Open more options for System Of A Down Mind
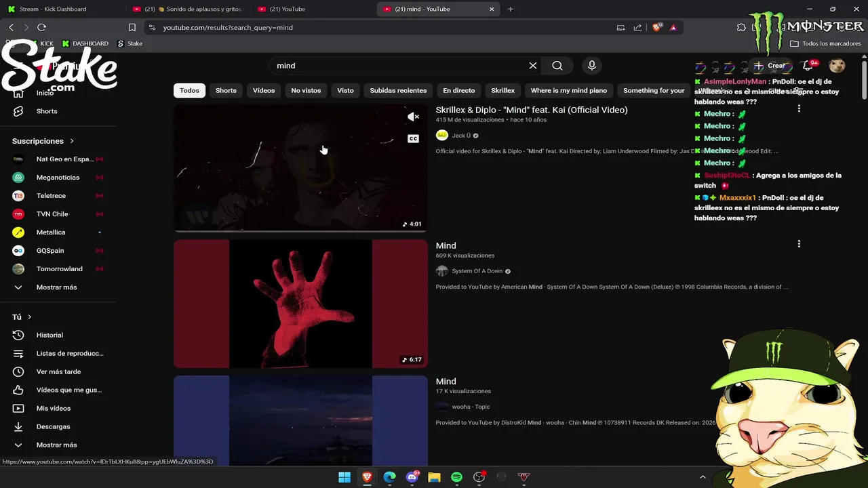 [x=799, y=244]
